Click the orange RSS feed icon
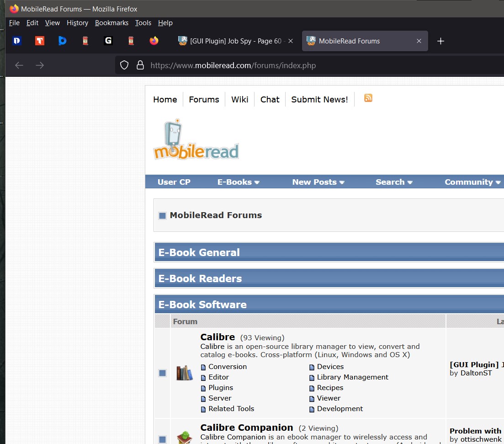Screen dimensions: 504x444 point(368,98)
